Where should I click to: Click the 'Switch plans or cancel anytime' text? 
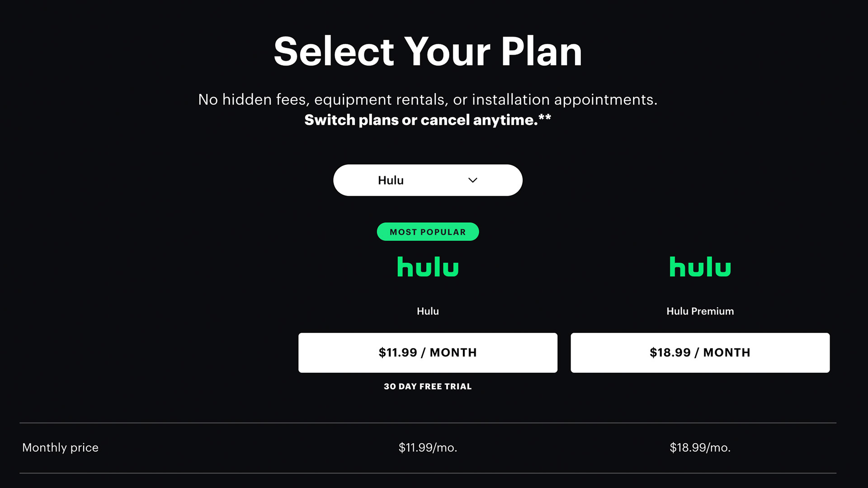[x=420, y=120]
